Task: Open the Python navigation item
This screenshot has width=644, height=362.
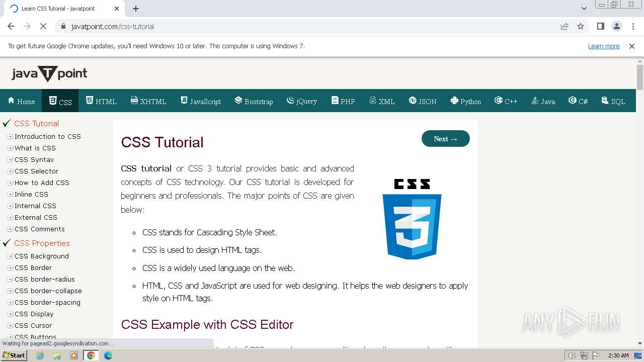Action: pos(466,101)
